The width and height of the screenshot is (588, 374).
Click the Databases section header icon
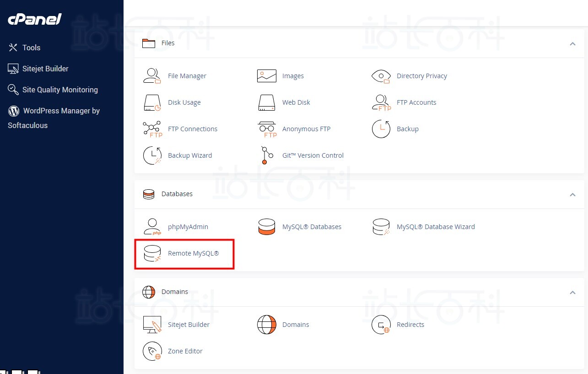point(149,194)
